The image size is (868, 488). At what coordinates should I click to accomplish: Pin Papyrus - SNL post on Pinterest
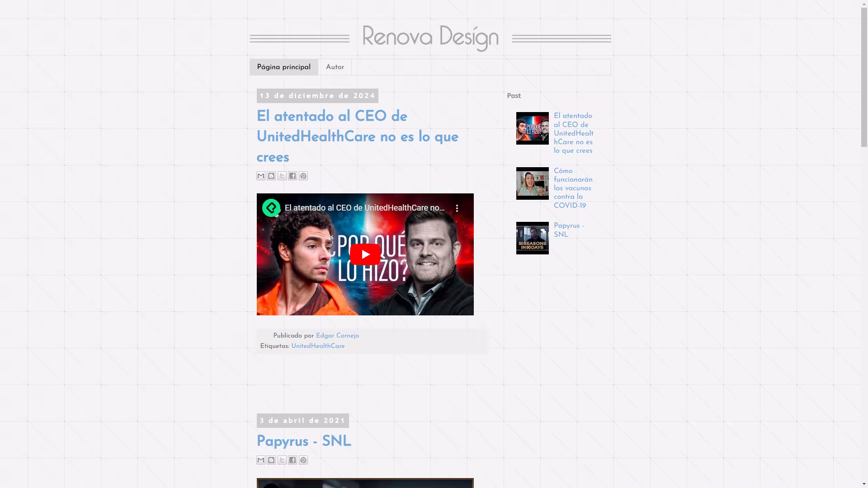tap(303, 460)
